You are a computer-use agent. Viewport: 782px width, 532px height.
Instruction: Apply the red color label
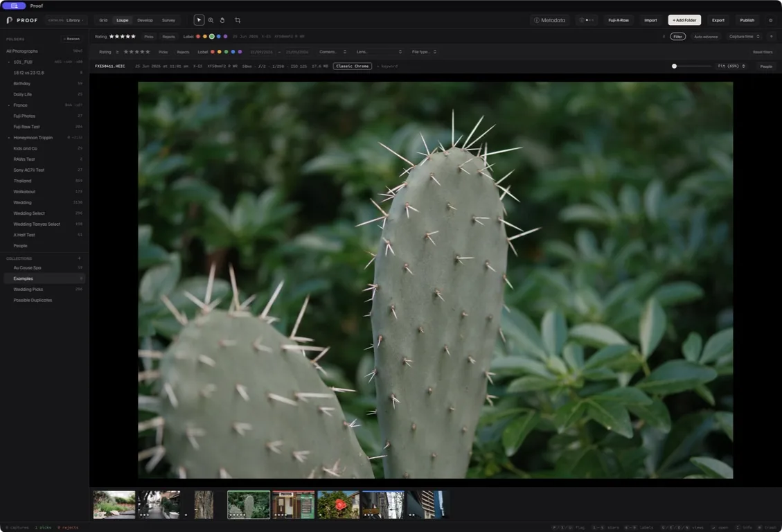[198, 37]
